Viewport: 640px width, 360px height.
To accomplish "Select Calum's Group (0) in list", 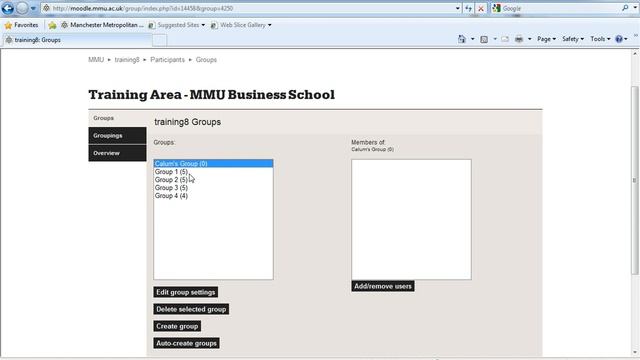I will 213,163.
